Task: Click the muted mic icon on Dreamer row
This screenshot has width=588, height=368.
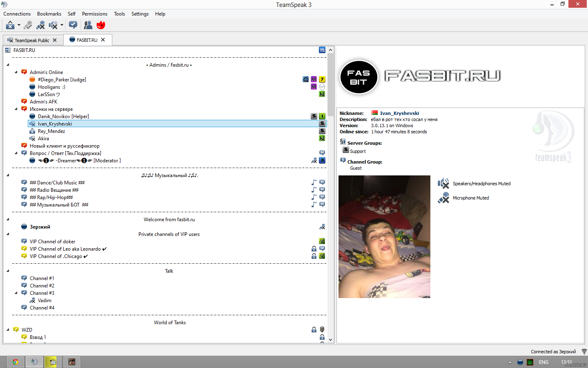Action: tap(314, 161)
